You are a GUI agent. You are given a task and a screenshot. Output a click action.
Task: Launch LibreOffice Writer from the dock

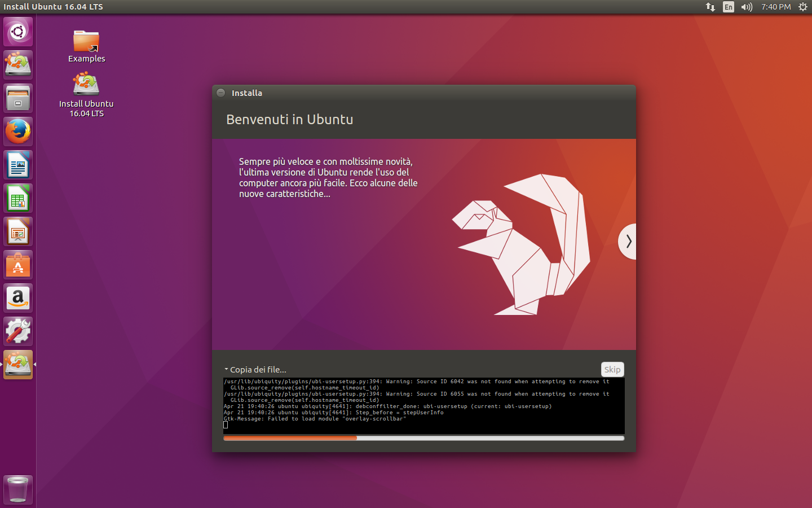18,164
